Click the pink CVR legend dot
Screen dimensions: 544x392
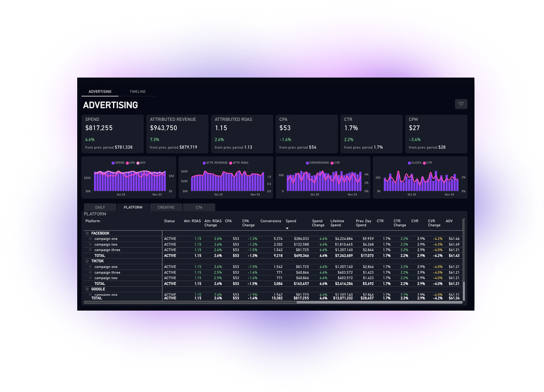tap(332, 163)
